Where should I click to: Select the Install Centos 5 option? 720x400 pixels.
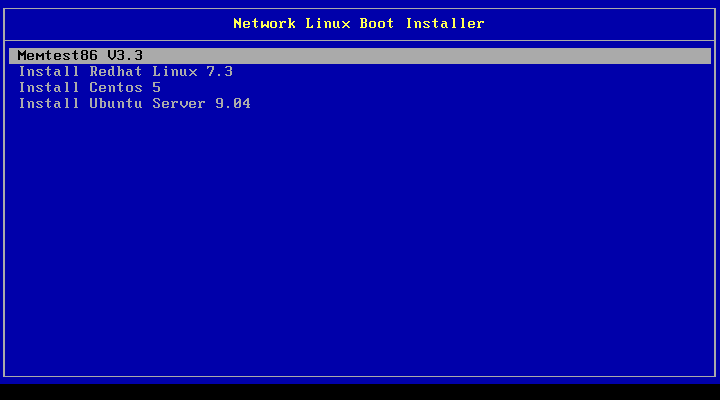pyautogui.click(x=90, y=88)
